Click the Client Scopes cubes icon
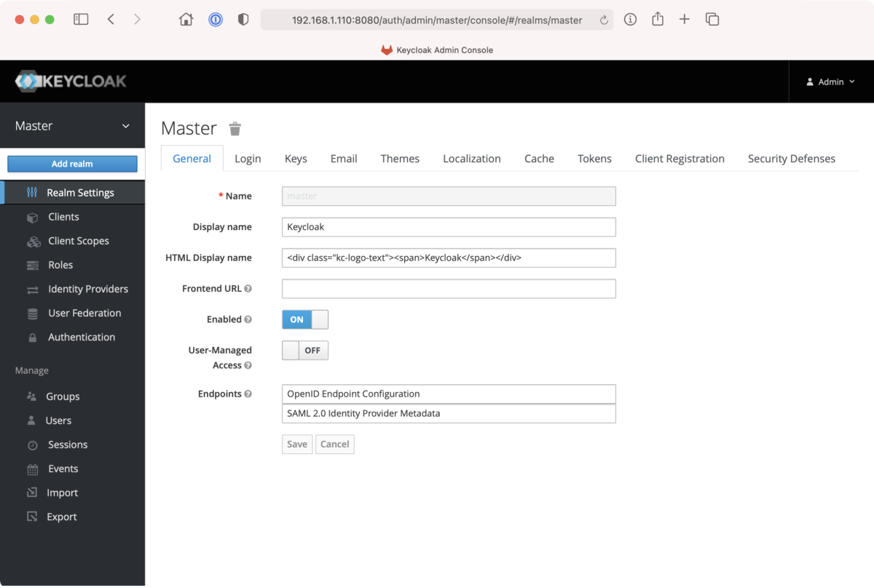 pos(34,241)
